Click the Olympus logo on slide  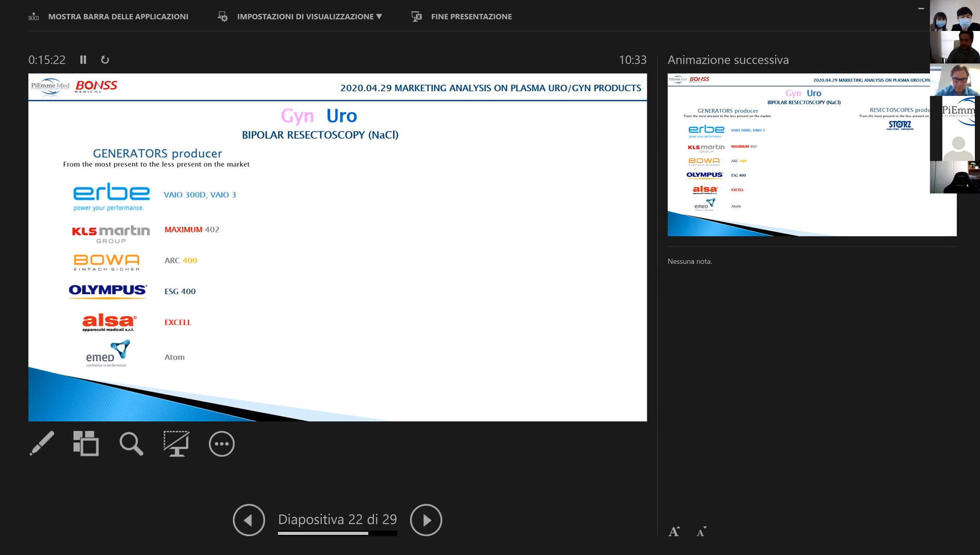108,291
